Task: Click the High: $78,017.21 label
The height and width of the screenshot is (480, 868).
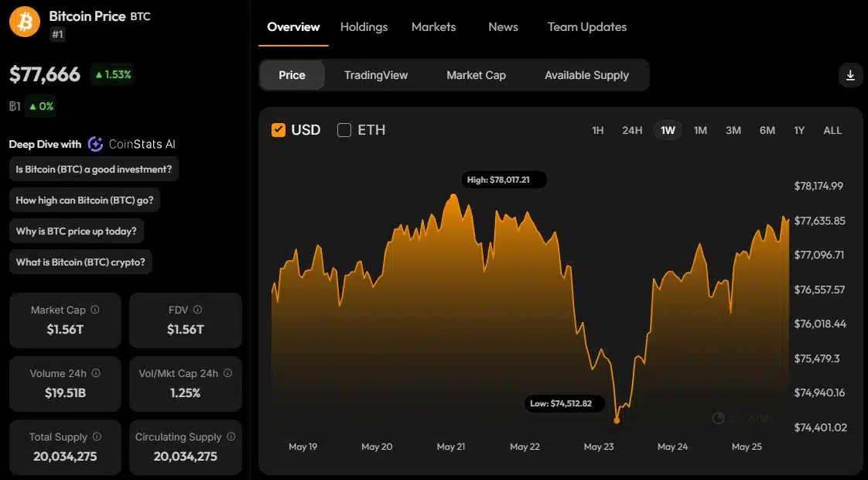Action: [504, 180]
